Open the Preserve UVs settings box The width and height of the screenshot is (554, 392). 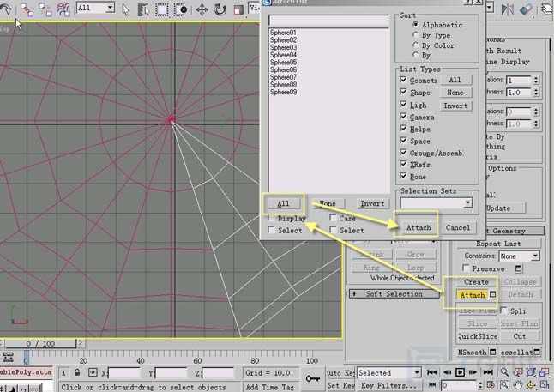518,269
